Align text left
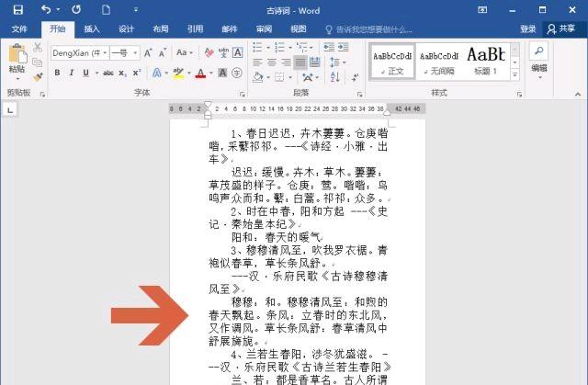 click(x=257, y=62)
